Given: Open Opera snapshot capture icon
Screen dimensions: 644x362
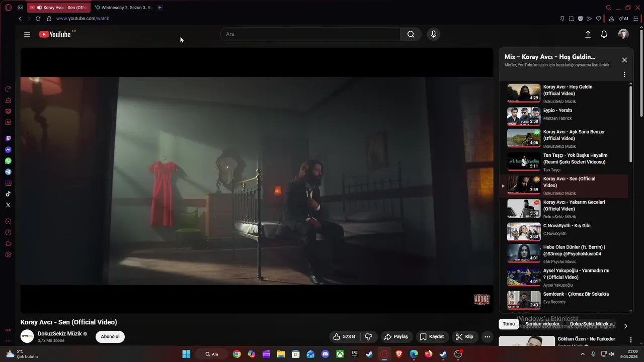Looking at the screenshot, I should coord(571,19).
